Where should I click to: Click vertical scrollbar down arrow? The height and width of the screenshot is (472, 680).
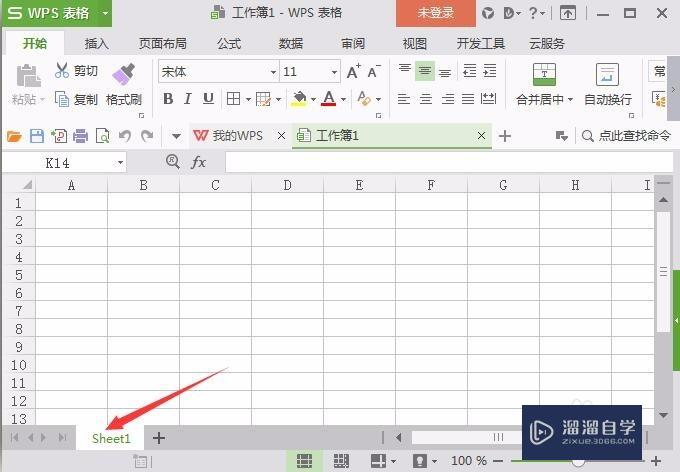(x=663, y=415)
